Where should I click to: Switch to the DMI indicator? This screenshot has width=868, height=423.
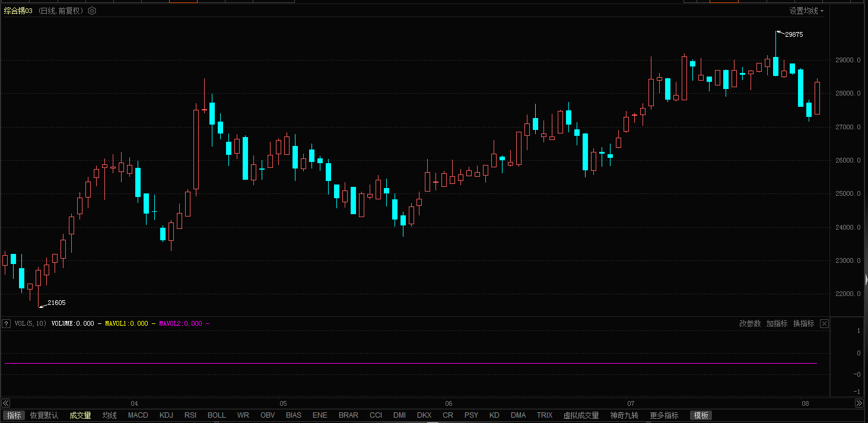(x=399, y=415)
